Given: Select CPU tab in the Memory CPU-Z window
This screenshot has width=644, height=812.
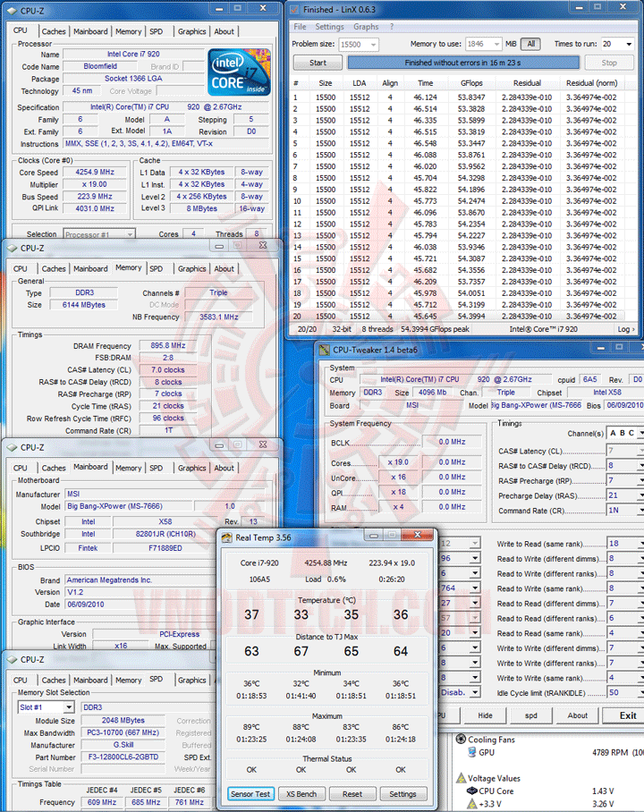Looking at the screenshot, I should pos(21,269).
